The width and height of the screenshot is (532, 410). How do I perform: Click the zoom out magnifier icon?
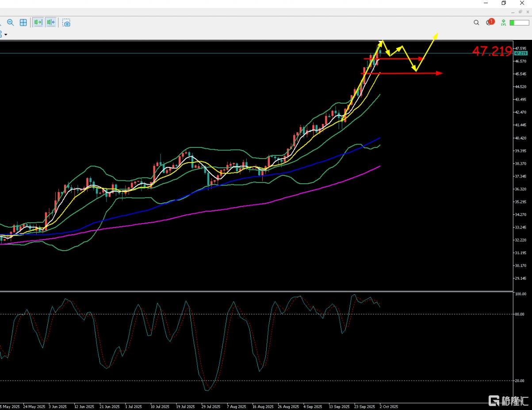click(x=10, y=23)
